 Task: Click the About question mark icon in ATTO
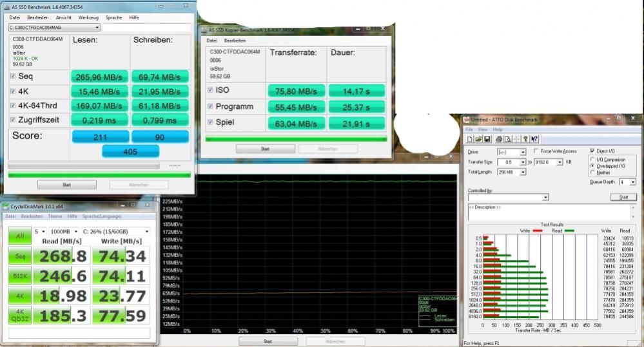point(525,140)
